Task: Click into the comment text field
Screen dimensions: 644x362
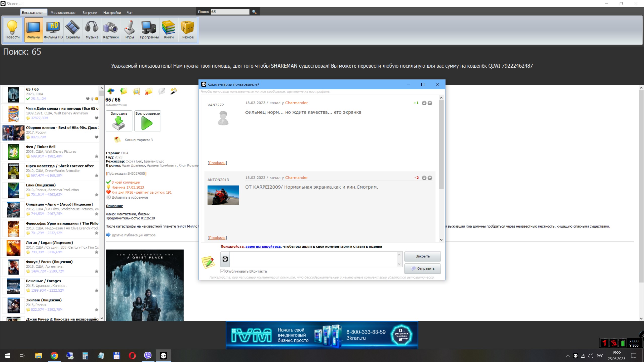Action: pos(313,259)
